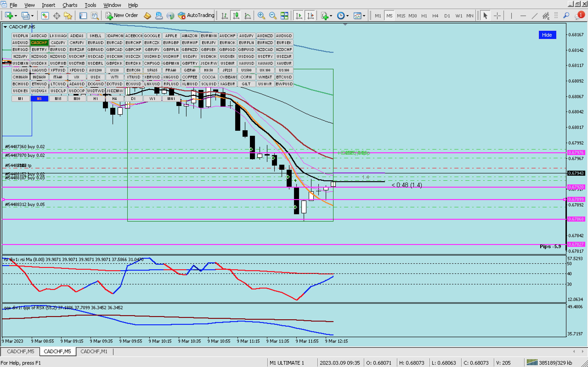Toggle chart shift button
The width and height of the screenshot is (588, 367).
pos(311,16)
